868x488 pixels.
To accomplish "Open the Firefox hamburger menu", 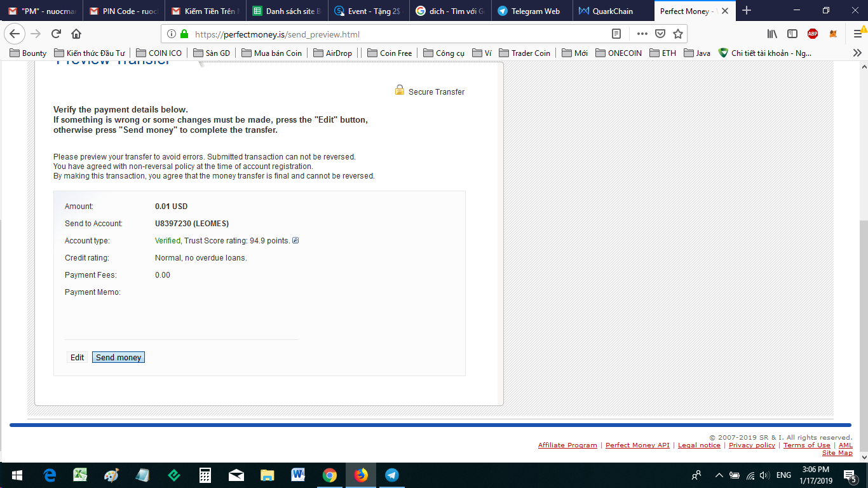I will point(858,34).
